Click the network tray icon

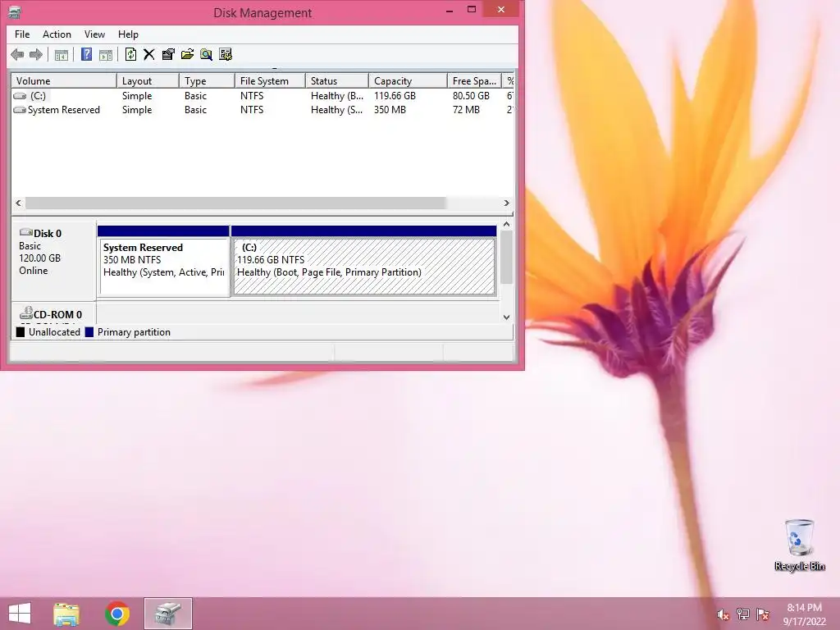743,614
